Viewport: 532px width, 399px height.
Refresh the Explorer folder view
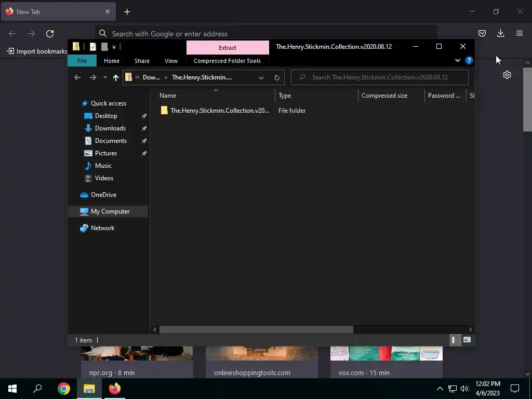tap(277, 78)
